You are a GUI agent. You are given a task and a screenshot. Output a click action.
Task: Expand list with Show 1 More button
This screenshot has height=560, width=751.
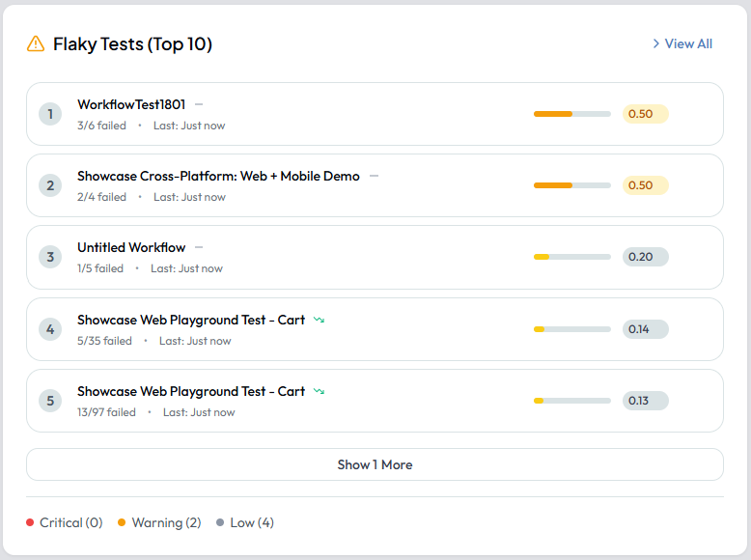pos(375,464)
